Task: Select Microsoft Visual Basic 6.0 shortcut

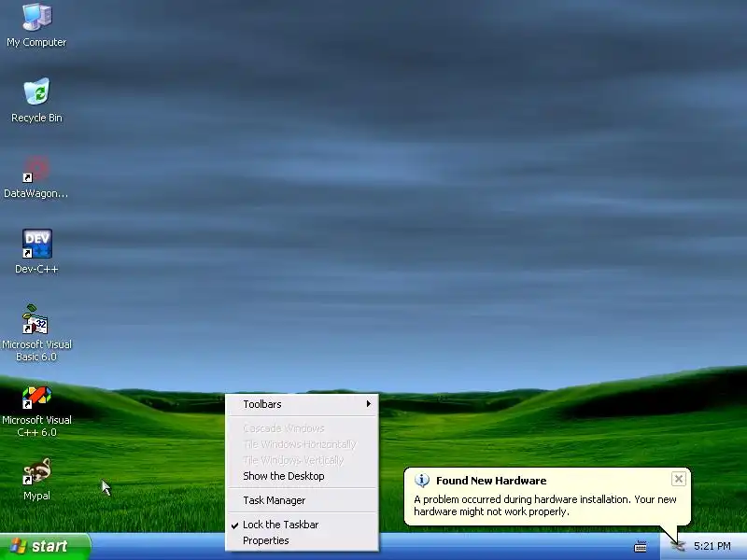Action: pos(36,333)
